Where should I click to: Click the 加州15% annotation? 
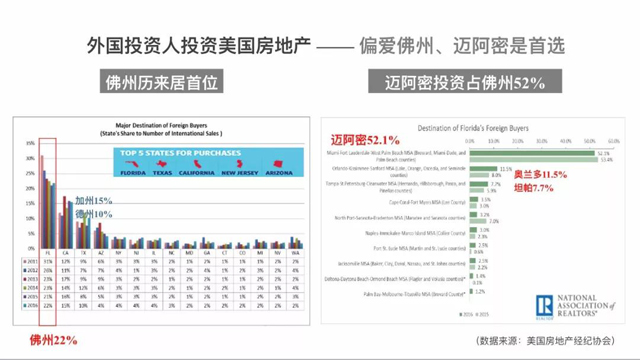tap(93, 201)
